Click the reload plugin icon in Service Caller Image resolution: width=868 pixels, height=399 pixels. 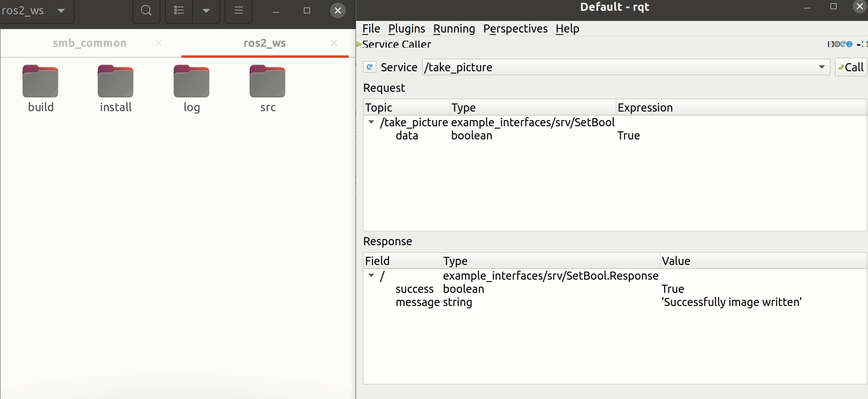[843, 44]
